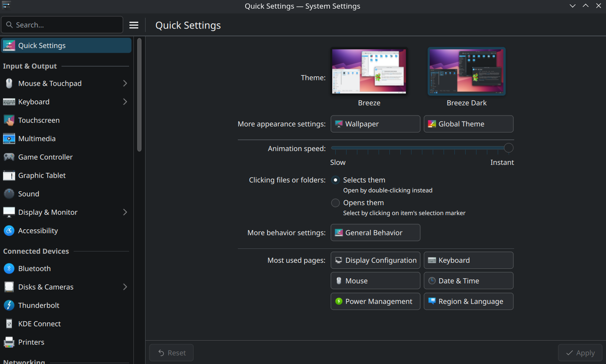The height and width of the screenshot is (364, 606).
Task: Click the "Connected Devices" section header
Action: [36, 251]
